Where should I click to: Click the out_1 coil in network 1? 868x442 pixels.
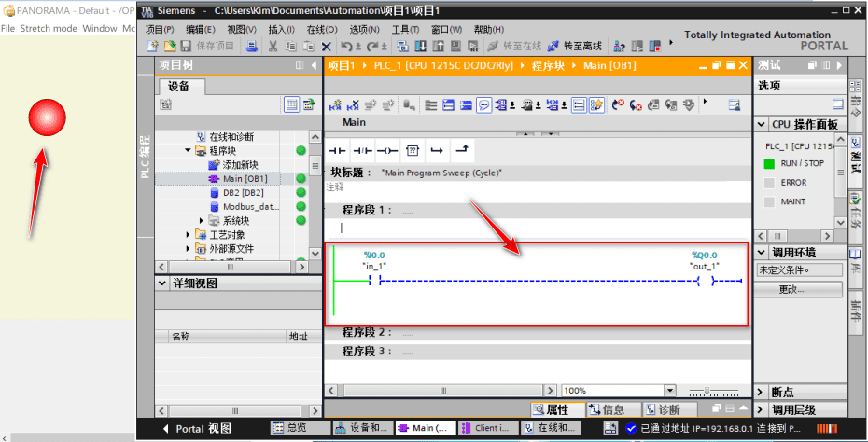point(705,280)
